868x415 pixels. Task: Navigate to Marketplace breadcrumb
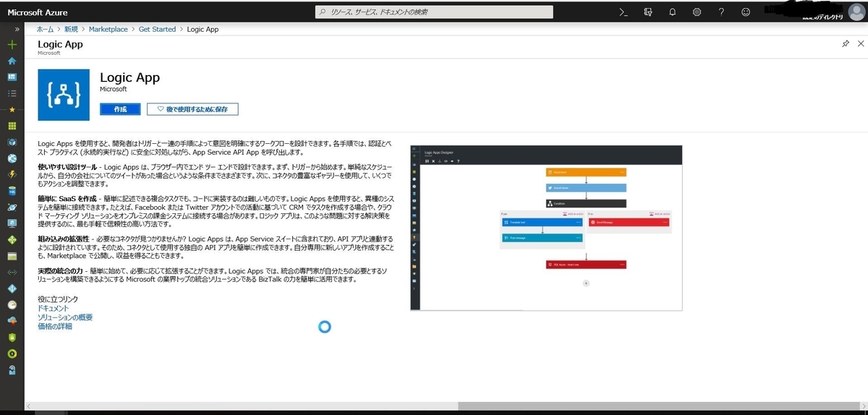[109, 29]
